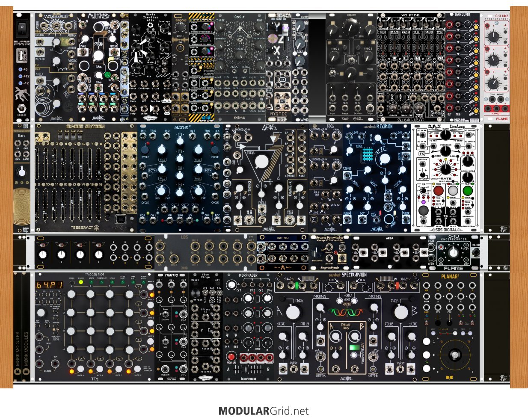Click knob A on the 1U quad knob module
The image size is (528, 420).
[42, 255]
